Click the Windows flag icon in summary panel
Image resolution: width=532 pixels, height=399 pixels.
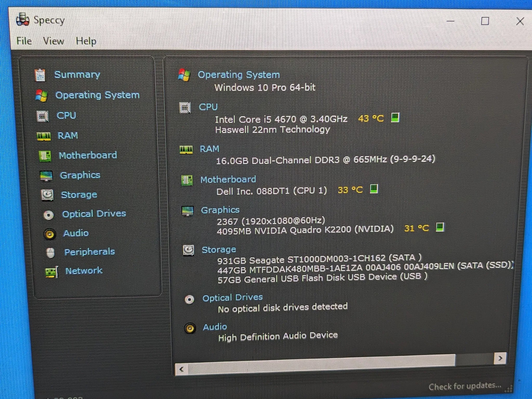pyautogui.click(x=184, y=75)
